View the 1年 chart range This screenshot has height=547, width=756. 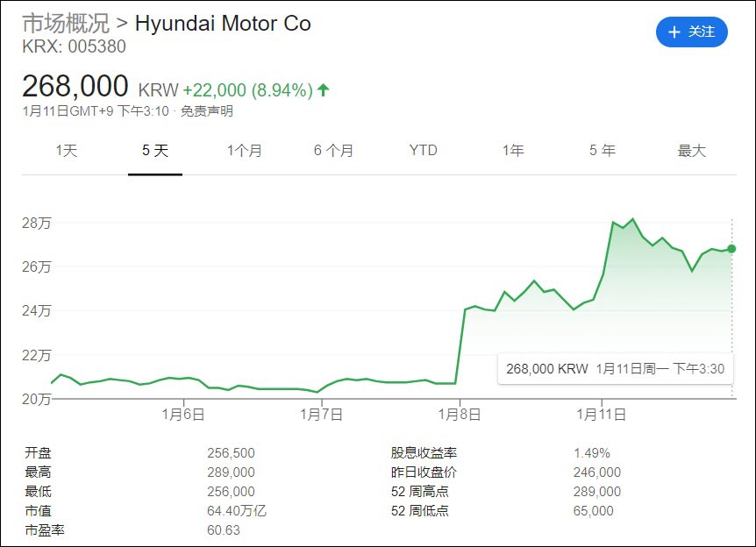(513, 151)
